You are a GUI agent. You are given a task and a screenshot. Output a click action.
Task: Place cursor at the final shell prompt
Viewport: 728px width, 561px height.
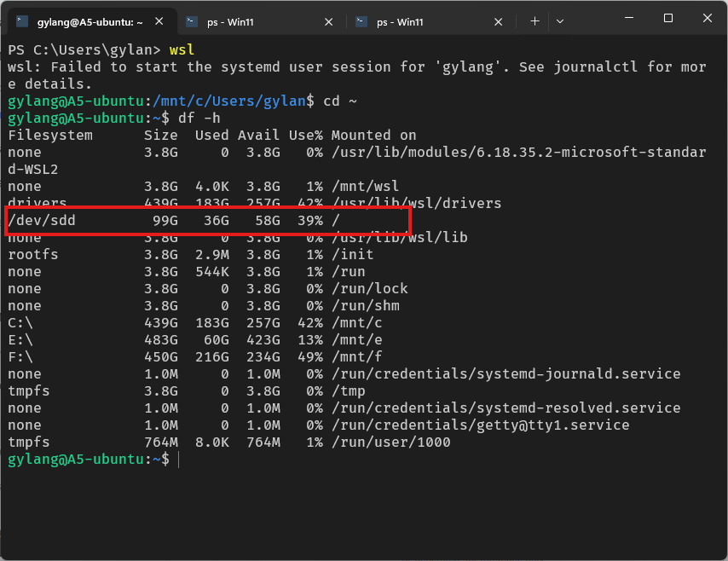click(179, 460)
